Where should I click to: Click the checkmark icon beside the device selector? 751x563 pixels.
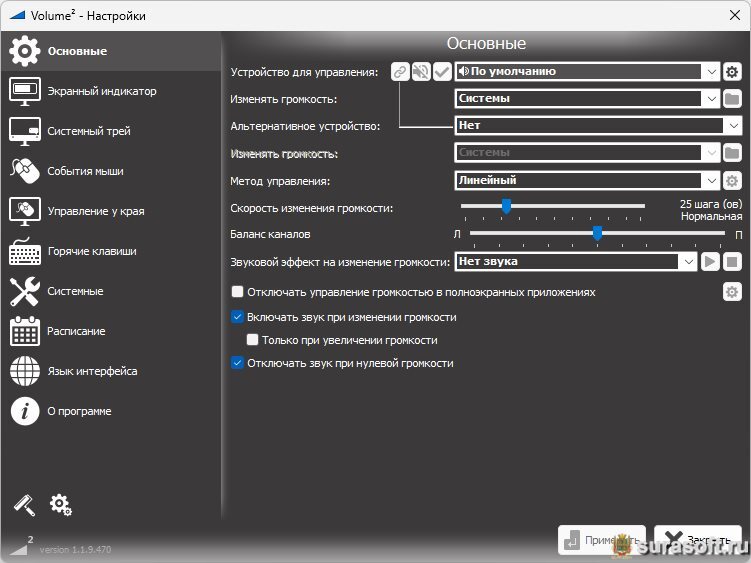[442, 72]
